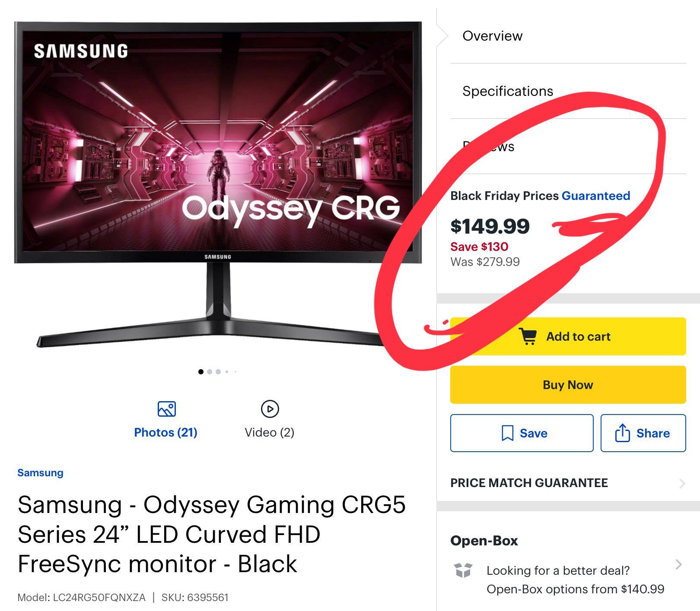Open the Overview tab

[x=492, y=36]
